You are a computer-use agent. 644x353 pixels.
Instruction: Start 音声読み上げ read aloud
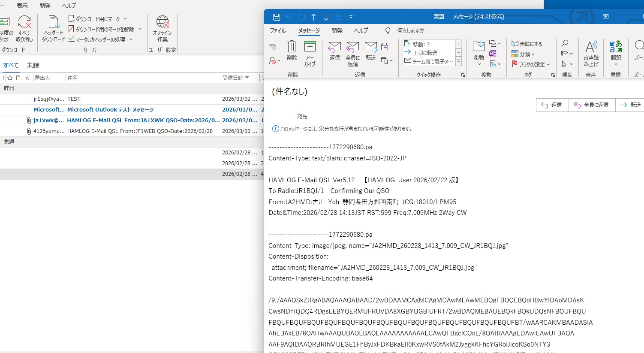pyautogui.click(x=591, y=47)
